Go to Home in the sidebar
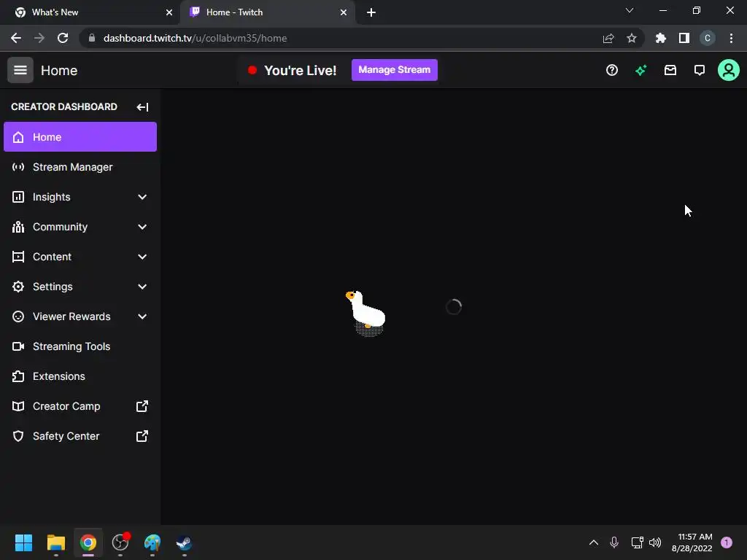 (80, 137)
